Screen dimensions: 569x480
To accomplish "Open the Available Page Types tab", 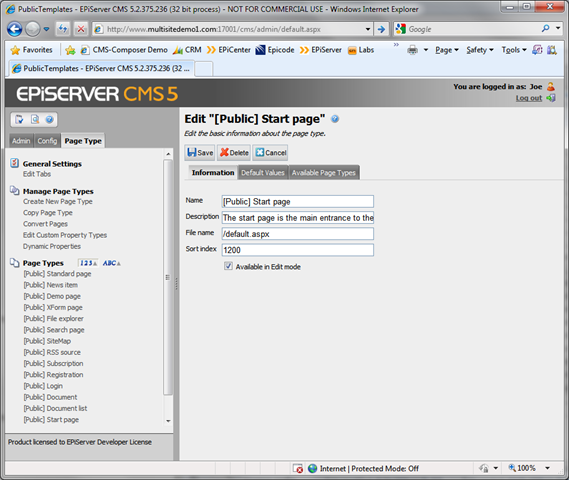I will point(324,173).
